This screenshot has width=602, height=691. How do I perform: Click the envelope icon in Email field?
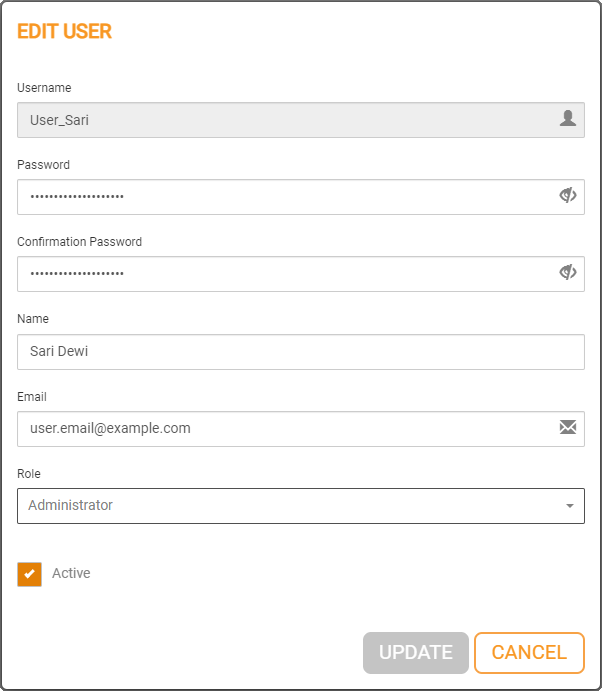568,428
